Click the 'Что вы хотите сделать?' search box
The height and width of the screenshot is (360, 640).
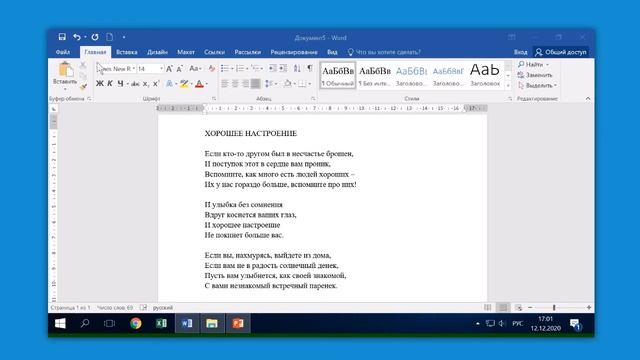coord(384,52)
